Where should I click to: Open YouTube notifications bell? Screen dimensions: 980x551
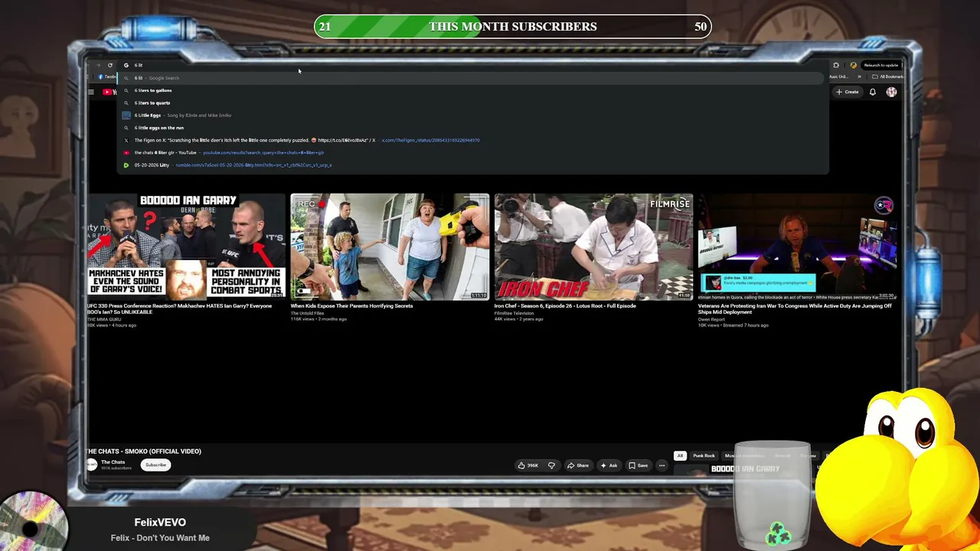click(x=872, y=92)
